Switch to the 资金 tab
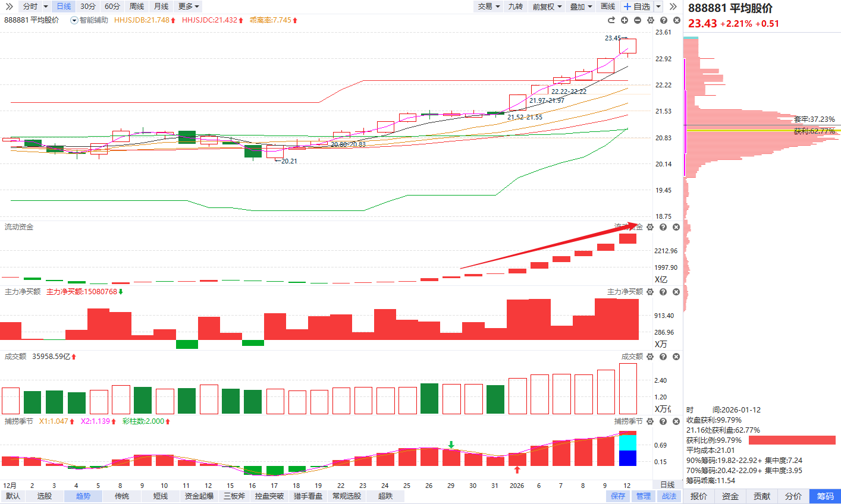Screen dimensions: 841x504 click(730, 496)
